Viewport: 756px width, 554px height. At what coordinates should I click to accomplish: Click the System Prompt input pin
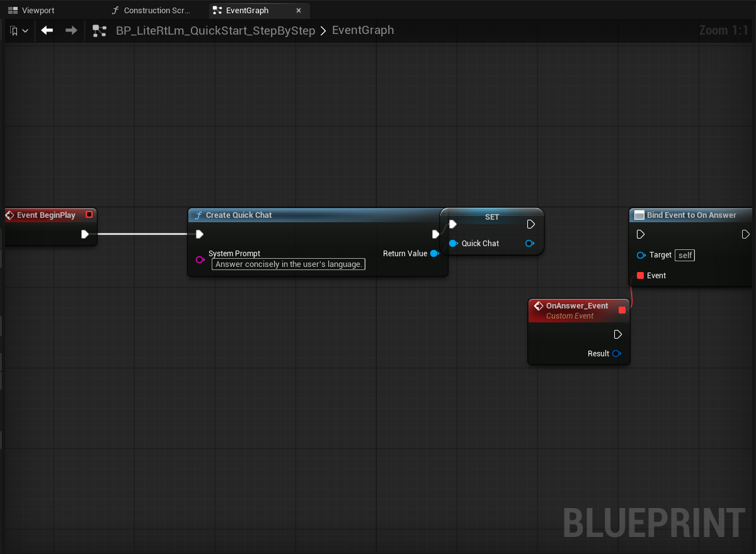tap(200, 259)
